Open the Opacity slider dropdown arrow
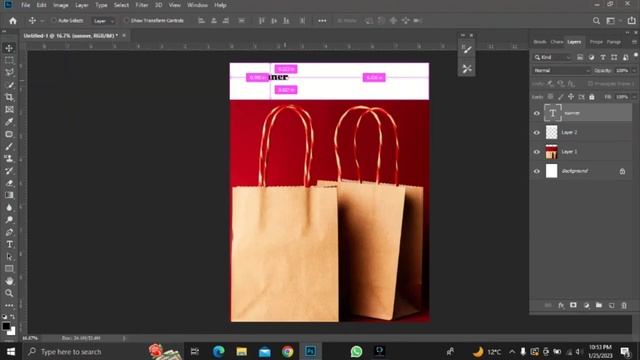 tap(634, 71)
